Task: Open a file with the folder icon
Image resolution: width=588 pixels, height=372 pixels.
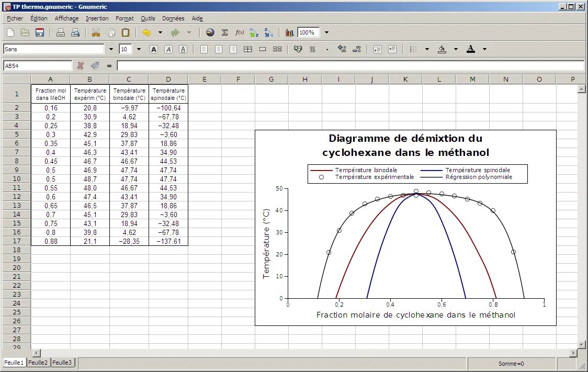Action: [x=25, y=32]
